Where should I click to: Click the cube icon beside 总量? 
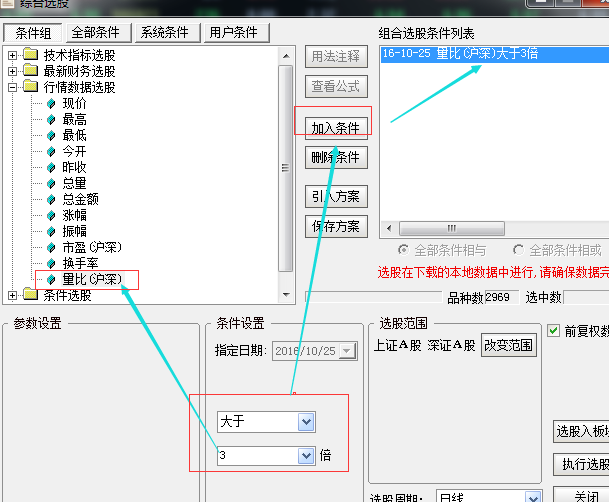click(x=51, y=183)
